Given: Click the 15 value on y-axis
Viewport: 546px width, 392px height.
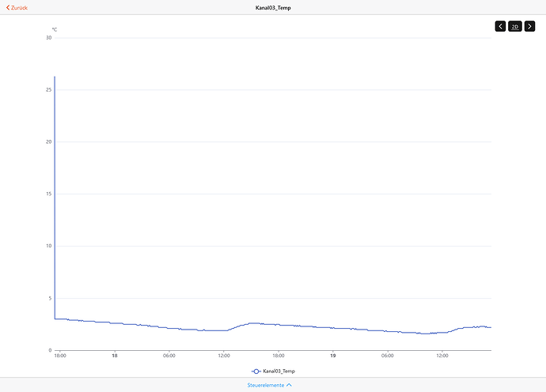Looking at the screenshot, I should (49, 194).
